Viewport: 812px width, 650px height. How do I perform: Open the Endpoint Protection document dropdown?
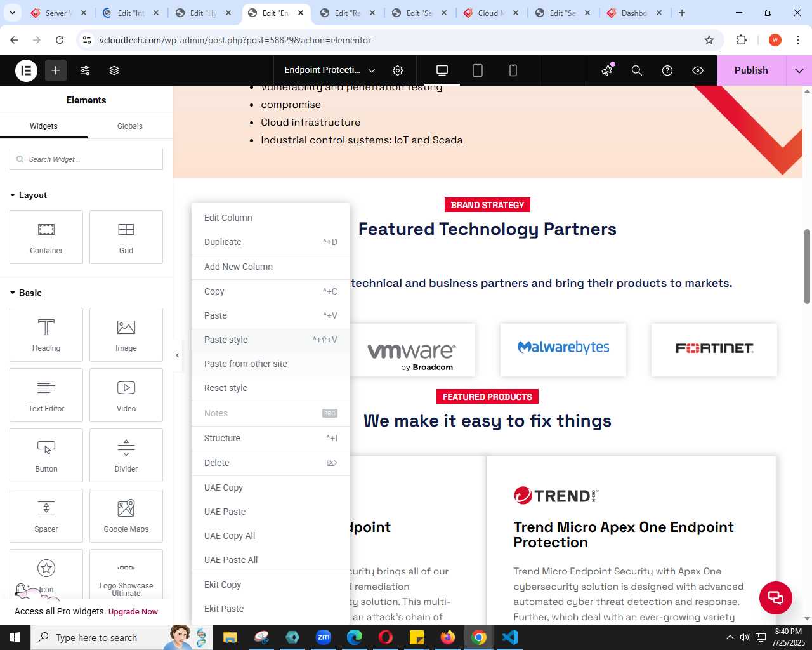330,70
